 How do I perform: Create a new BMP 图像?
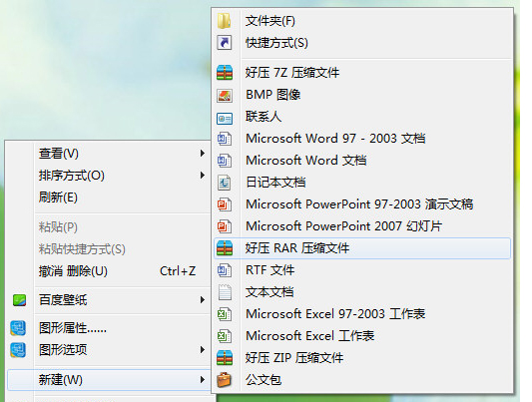(x=362, y=95)
